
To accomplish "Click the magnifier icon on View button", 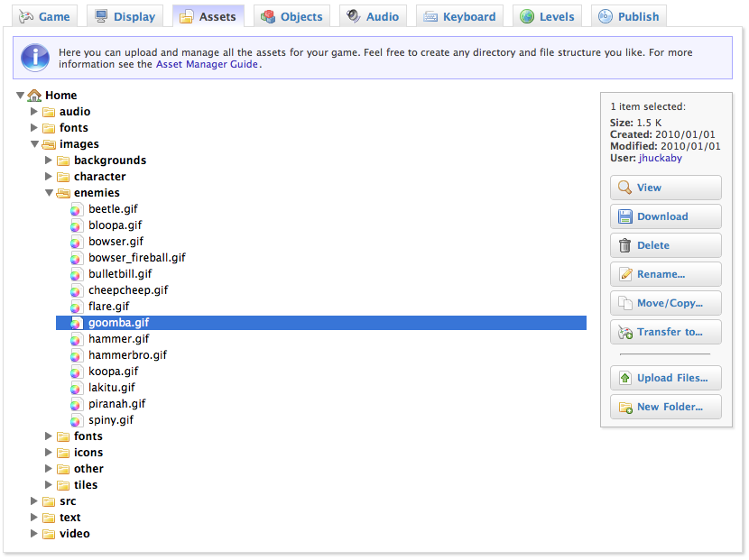I will [x=624, y=188].
